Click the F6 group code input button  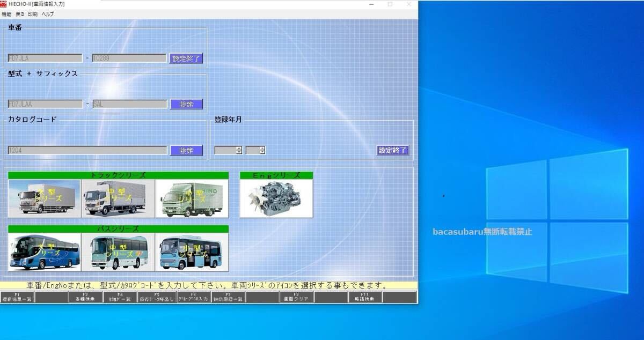[x=193, y=297]
